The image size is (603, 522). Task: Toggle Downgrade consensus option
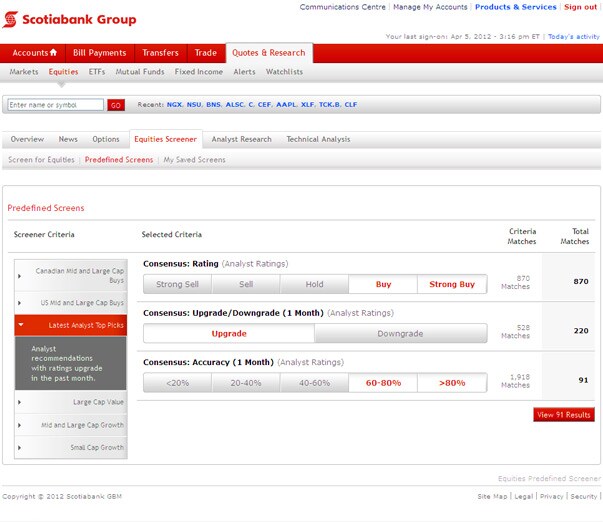pos(400,334)
